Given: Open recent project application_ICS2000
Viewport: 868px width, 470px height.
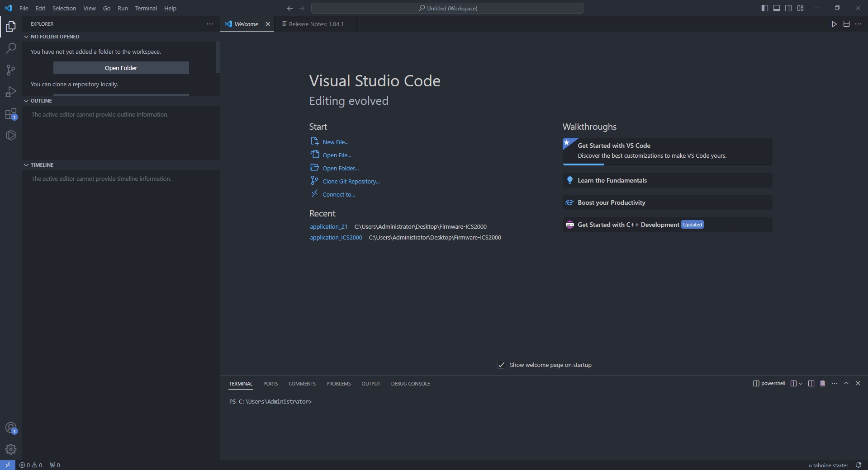Looking at the screenshot, I should coord(336,237).
